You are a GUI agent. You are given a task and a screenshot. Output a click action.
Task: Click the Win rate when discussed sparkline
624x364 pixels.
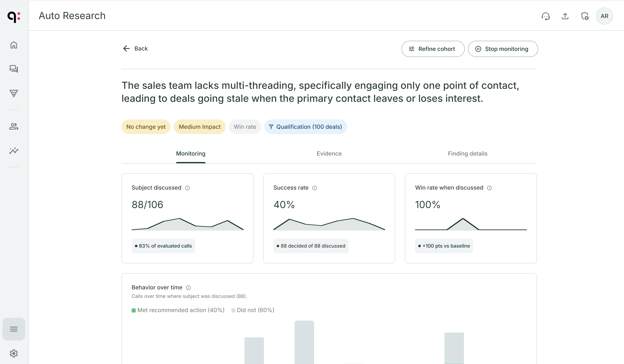[471, 224]
